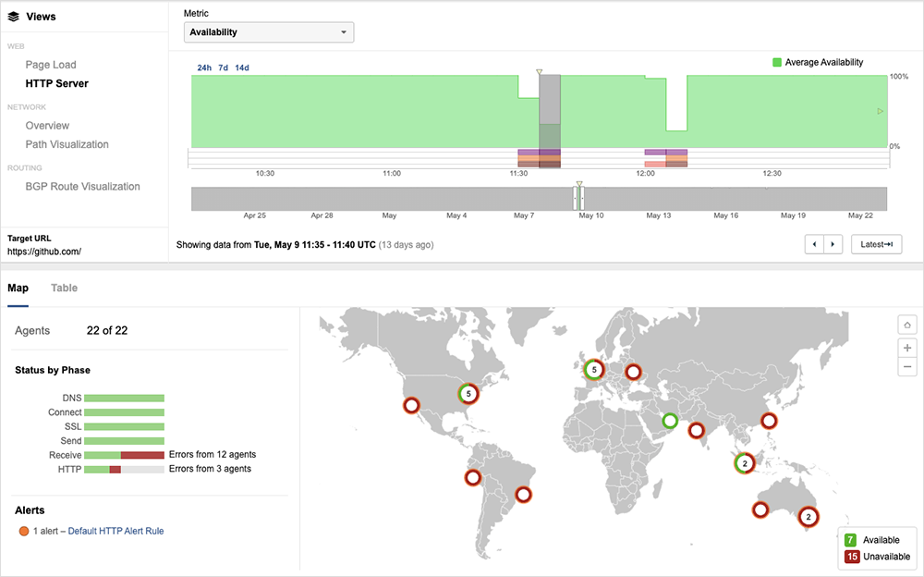The height and width of the screenshot is (577, 924).
Task: Go to next time interval arrow
Action: tap(833, 244)
